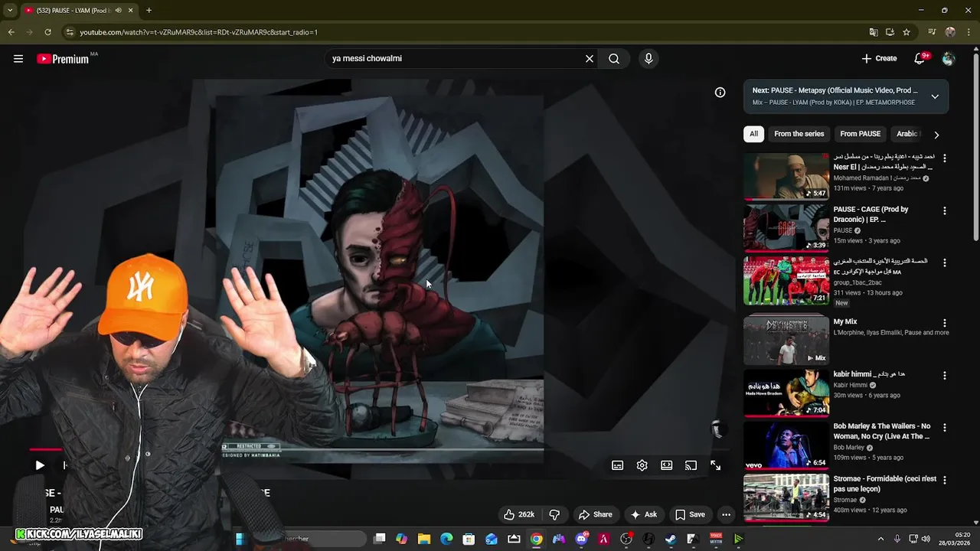The width and height of the screenshot is (980, 551).
Task: Open the Stromae 4:54 thumbnail
Action: (786, 497)
